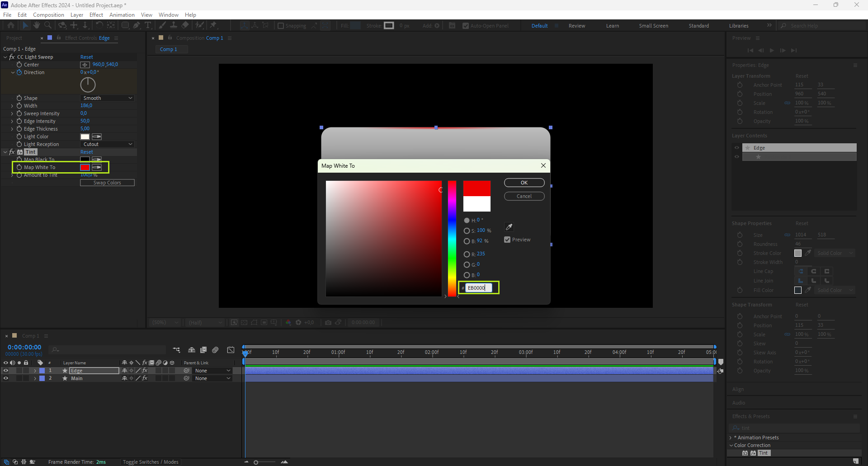Click the Light Color eyedropper icon
Viewport: 868px width, 466px height.
[x=97, y=137]
